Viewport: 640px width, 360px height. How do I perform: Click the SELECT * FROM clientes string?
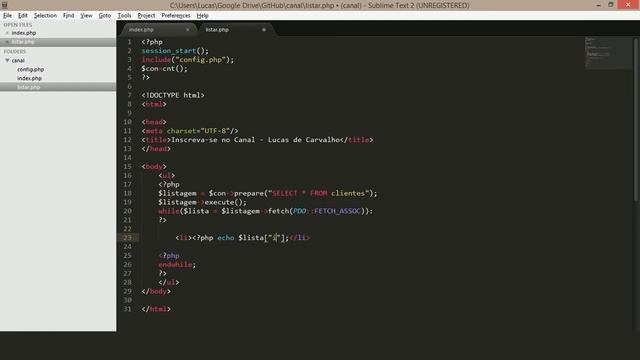pyautogui.click(x=318, y=193)
